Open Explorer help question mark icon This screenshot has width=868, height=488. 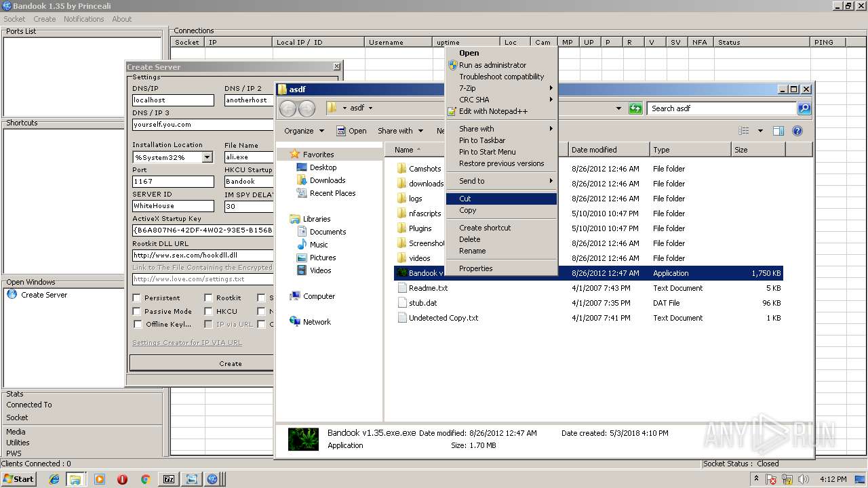click(x=797, y=131)
